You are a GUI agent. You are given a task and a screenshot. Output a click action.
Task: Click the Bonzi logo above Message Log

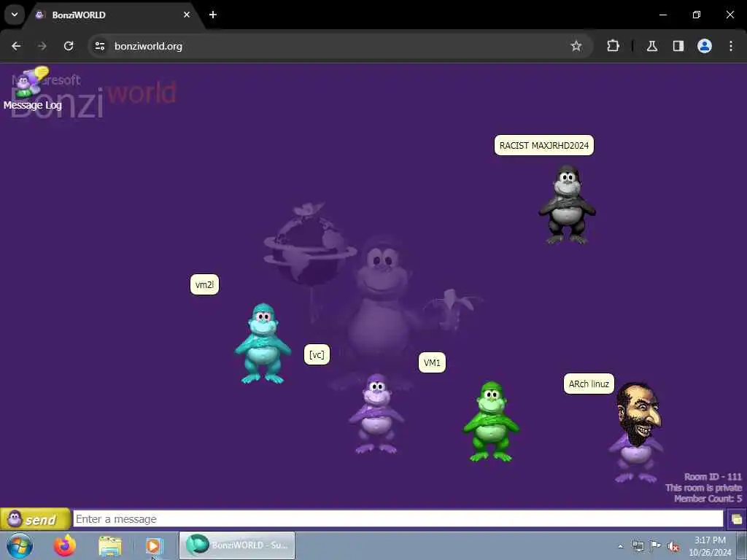point(31,82)
